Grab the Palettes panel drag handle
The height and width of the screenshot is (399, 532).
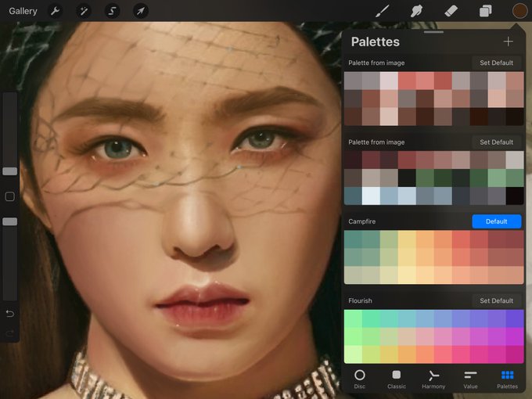pyautogui.click(x=433, y=32)
